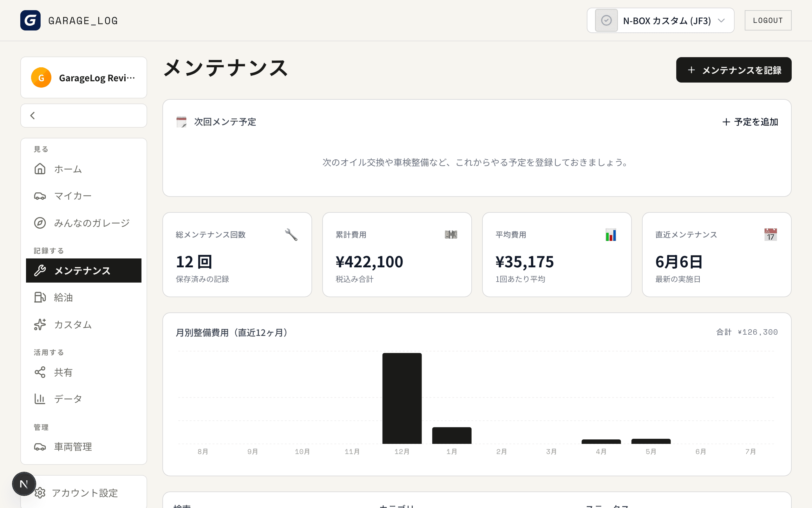Click the GarageLog G logo icon

(30, 21)
